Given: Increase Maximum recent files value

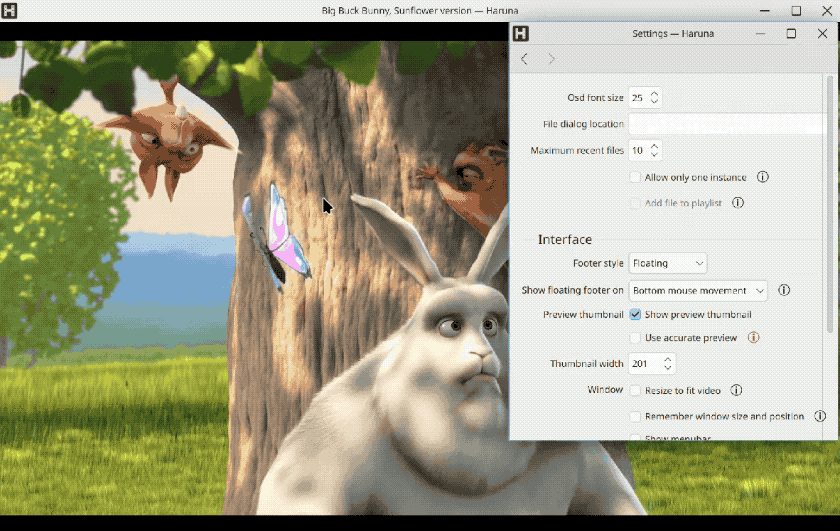Looking at the screenshot, I should click(x=654, y=146).
